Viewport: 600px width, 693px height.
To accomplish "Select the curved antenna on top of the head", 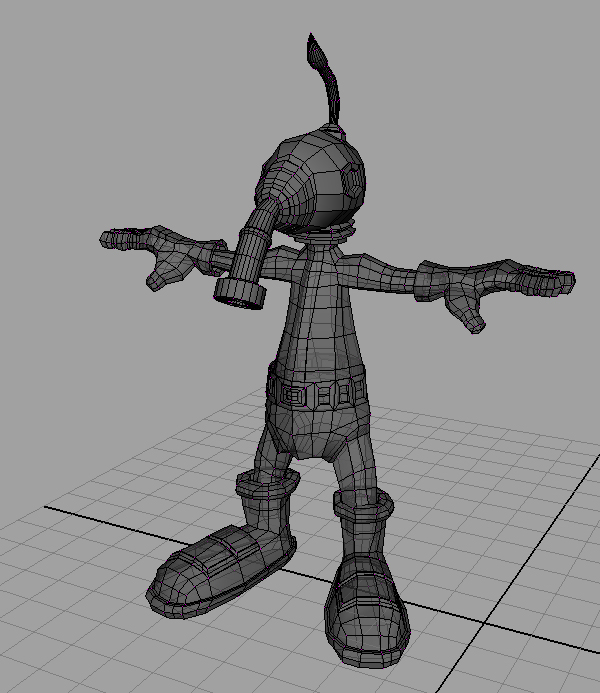I will [x=324, y=80].
